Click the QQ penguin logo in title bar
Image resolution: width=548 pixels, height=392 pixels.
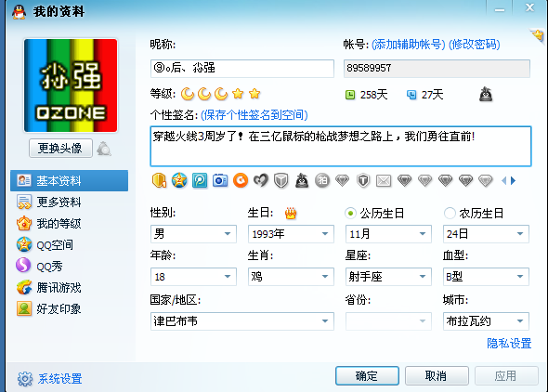tap(19, 12)
